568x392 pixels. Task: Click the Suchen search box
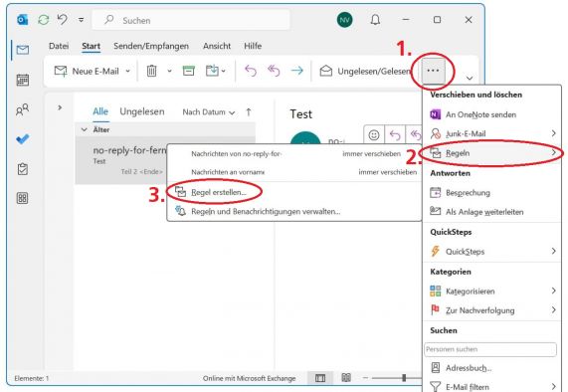pyautogui.click(x=191, y=20)
